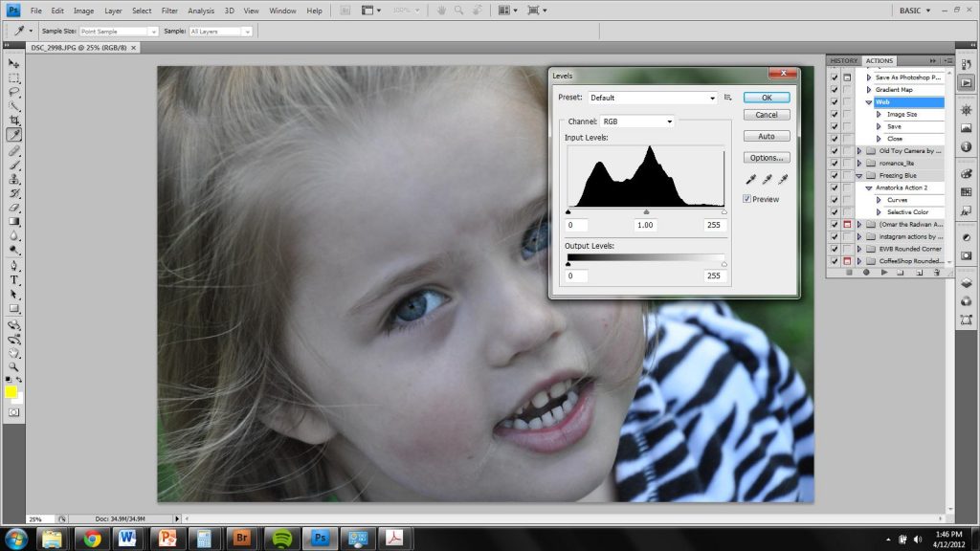Click the Options... button
The width and height of the screenshot is (980, 551).
coord(766,158)
